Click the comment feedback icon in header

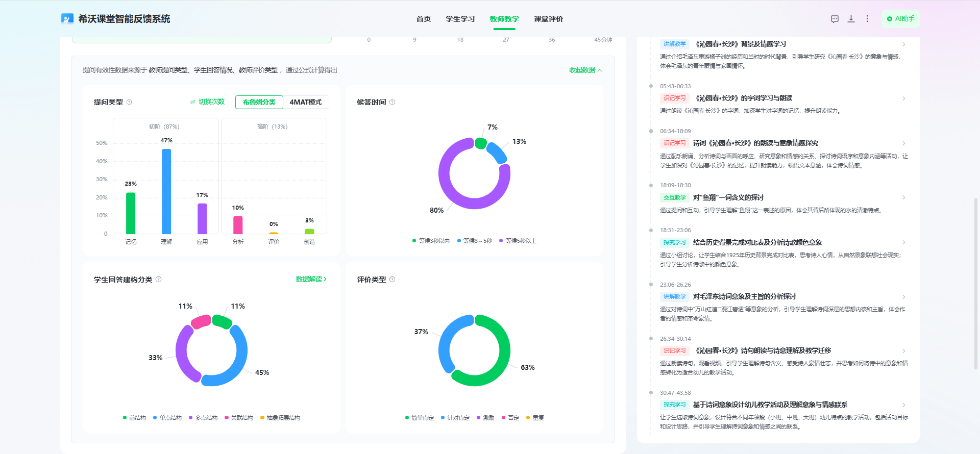[835, 19]
